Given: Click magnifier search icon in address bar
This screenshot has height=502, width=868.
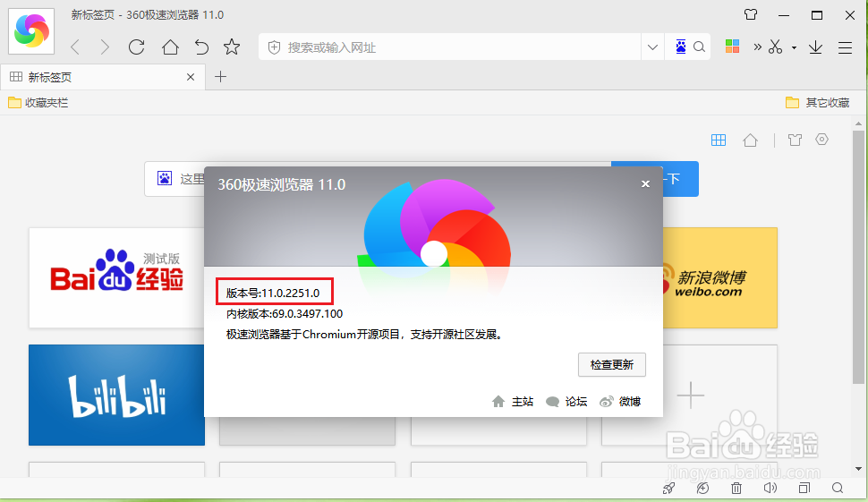Looking at the screenshot, I should [x=699, y=47].
